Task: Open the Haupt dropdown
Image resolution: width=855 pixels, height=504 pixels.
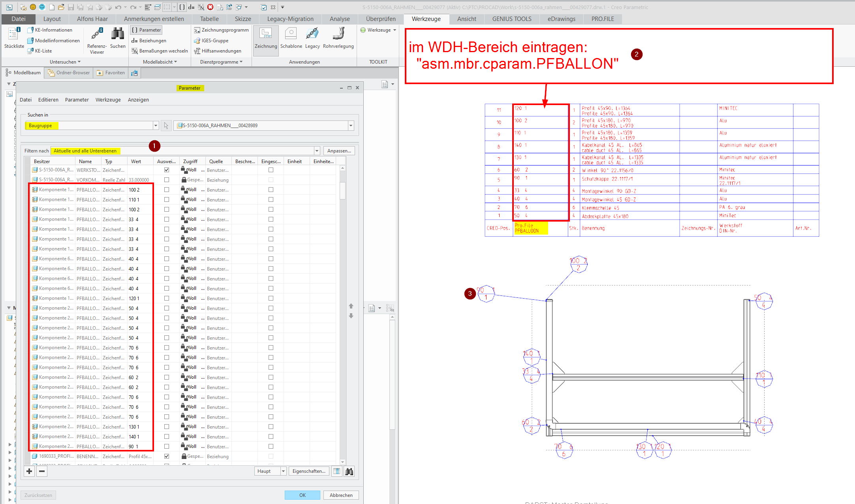Action: click(283, 471)
